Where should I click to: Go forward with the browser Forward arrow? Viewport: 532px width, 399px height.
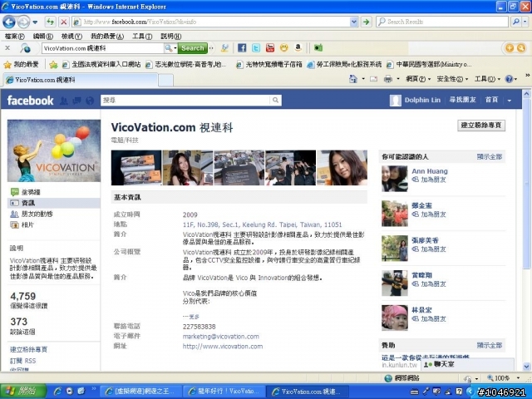coord(23,22)
